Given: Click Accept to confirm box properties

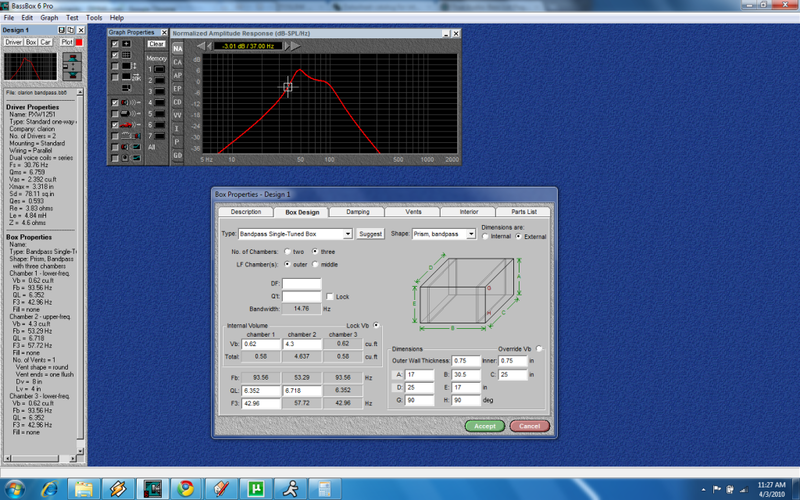Looking at the screenshot, I should tap(484, 426).
